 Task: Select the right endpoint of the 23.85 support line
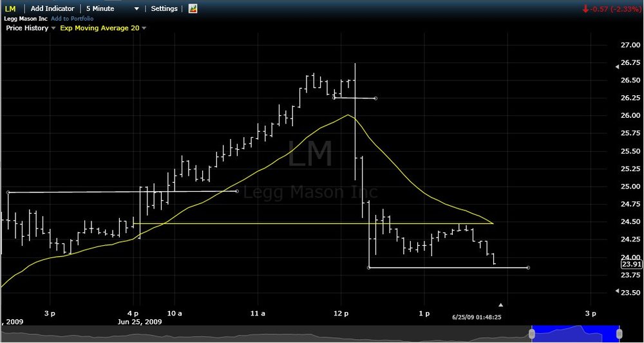coord(528,268)
